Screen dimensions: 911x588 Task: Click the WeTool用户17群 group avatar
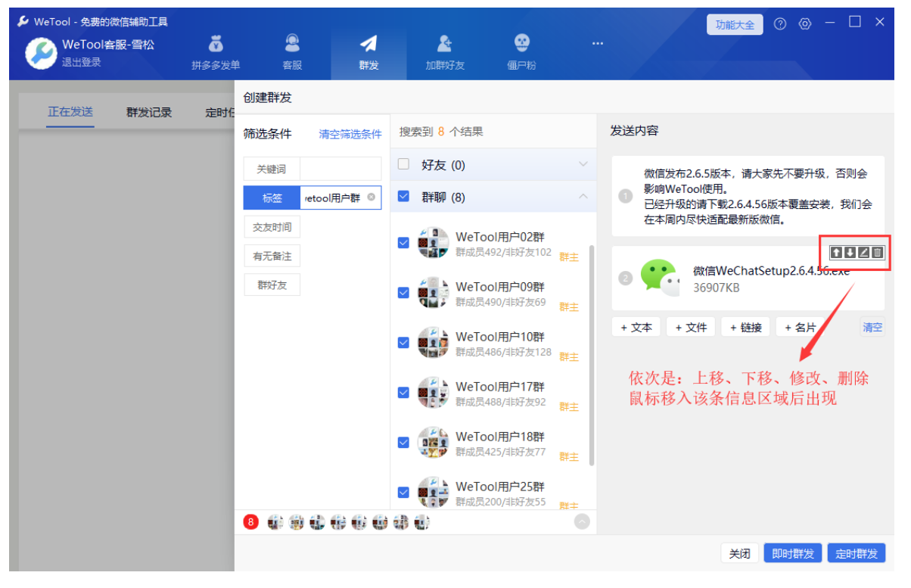click(x=434, y=392)
